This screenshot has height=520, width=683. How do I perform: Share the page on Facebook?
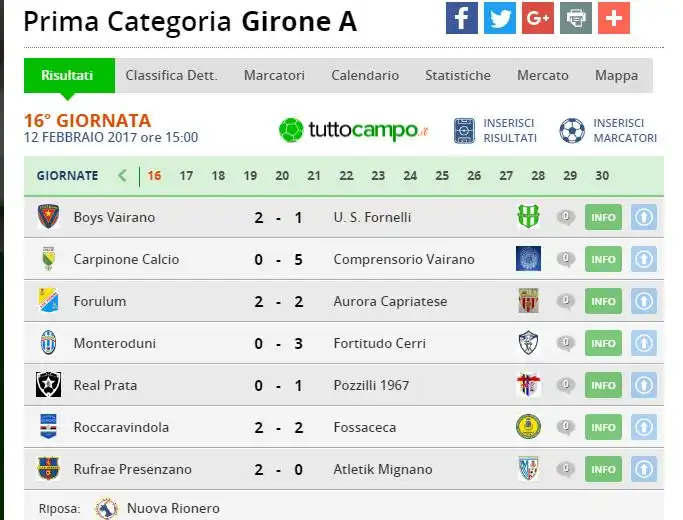[x=462, y=18]
